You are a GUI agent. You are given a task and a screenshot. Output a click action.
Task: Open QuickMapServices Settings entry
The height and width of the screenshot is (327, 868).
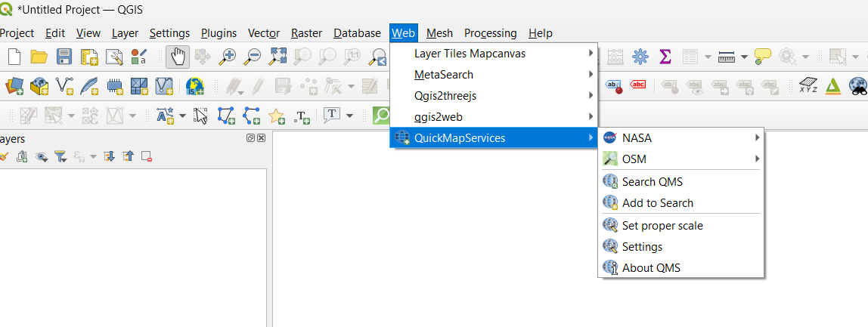(681, 247)
